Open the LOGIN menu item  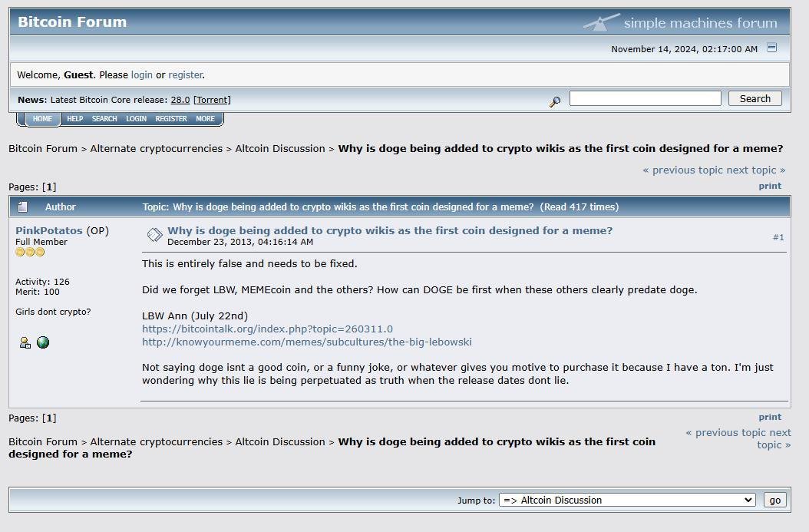pos(136,119)
